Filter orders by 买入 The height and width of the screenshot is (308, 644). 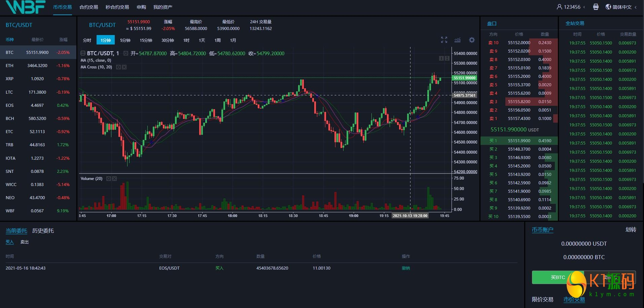point(10,242)
